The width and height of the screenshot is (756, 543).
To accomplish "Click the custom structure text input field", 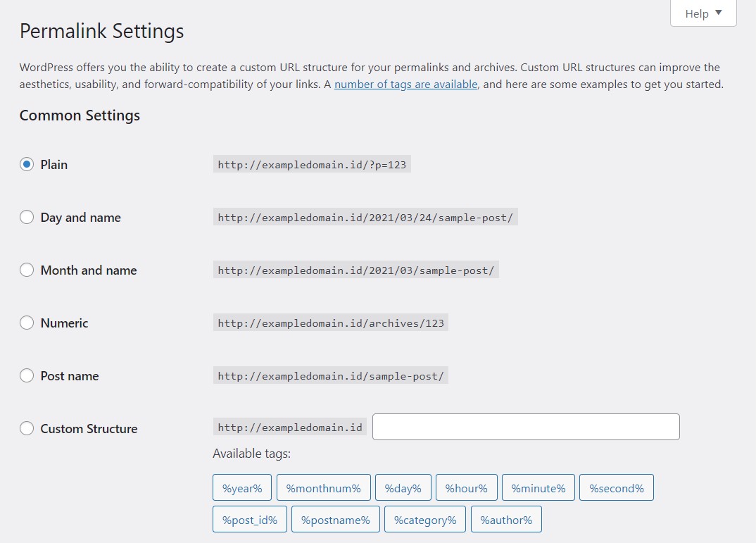I will click(x=525, y=427).
